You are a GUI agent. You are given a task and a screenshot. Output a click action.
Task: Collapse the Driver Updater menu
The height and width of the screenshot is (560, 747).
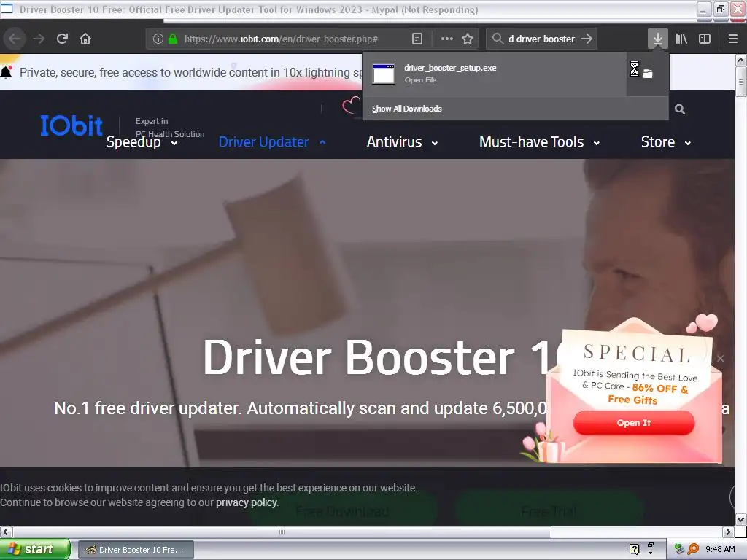point(272,142)
